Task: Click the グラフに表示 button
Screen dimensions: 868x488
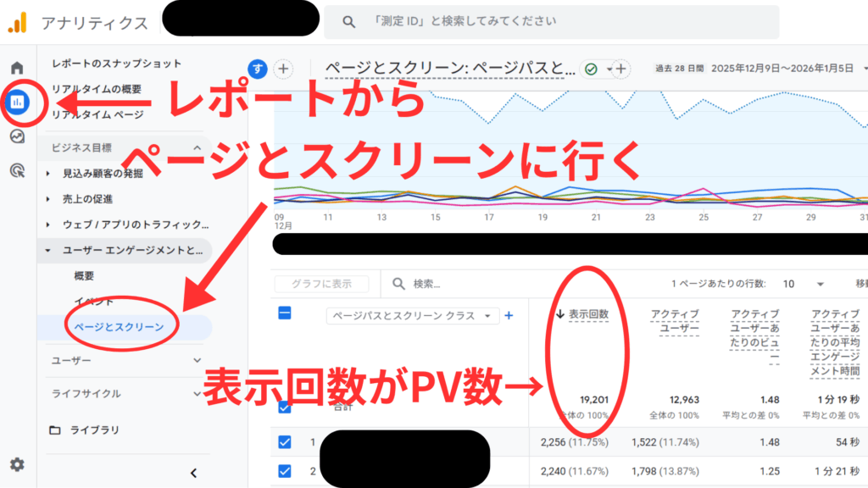Action: [x=320, y=283]
